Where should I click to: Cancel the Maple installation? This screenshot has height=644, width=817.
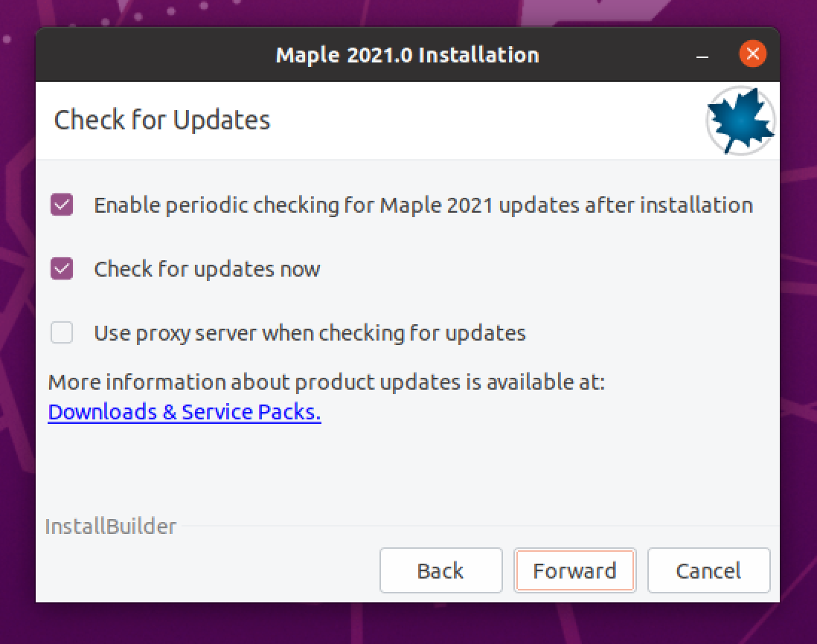[x=708, y=570]
